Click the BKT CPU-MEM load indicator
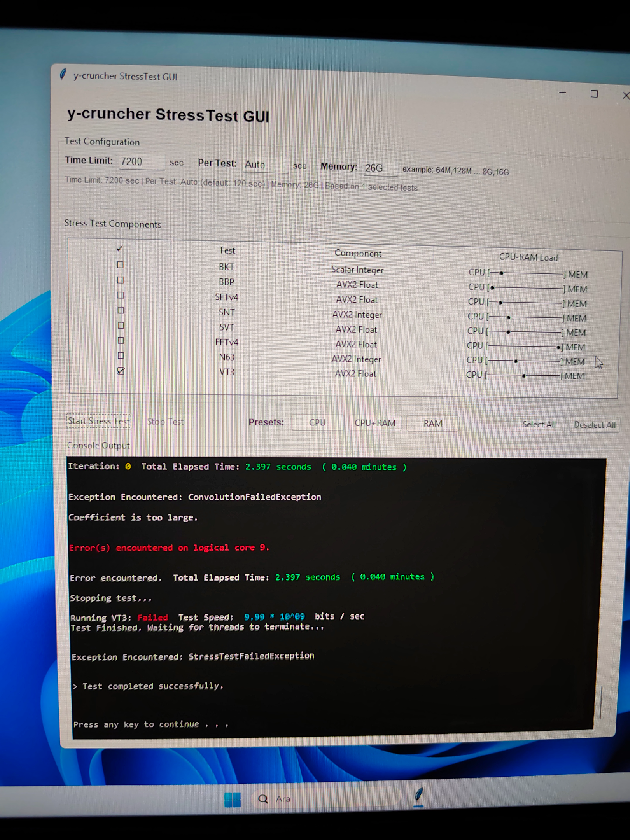The height and width of the screenshot is (840, 630). [x=528, y=274]
